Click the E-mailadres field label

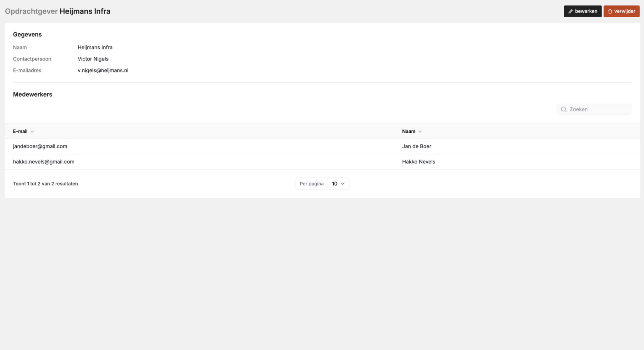click(27, 71)
